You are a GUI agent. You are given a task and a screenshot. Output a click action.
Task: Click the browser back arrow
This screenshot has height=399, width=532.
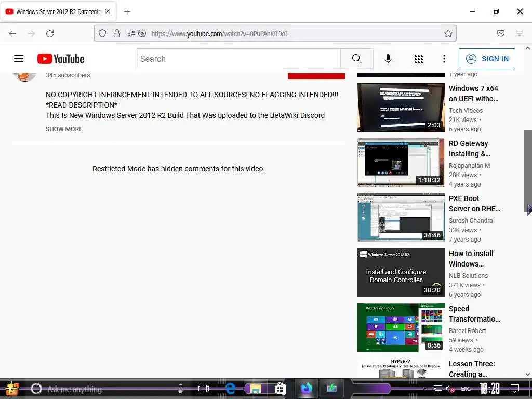[x=12, y=33]
